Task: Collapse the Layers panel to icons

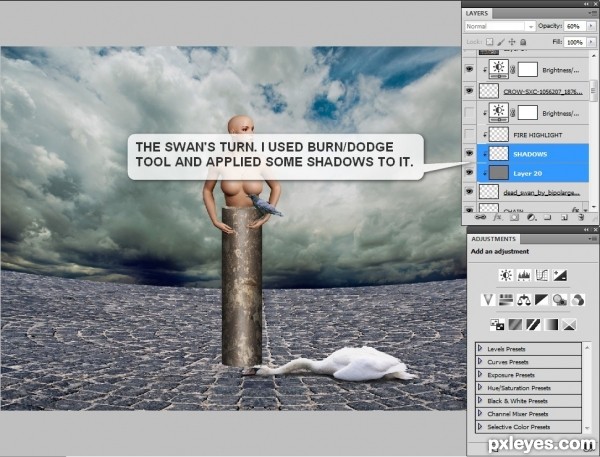Action: (587, 3)
